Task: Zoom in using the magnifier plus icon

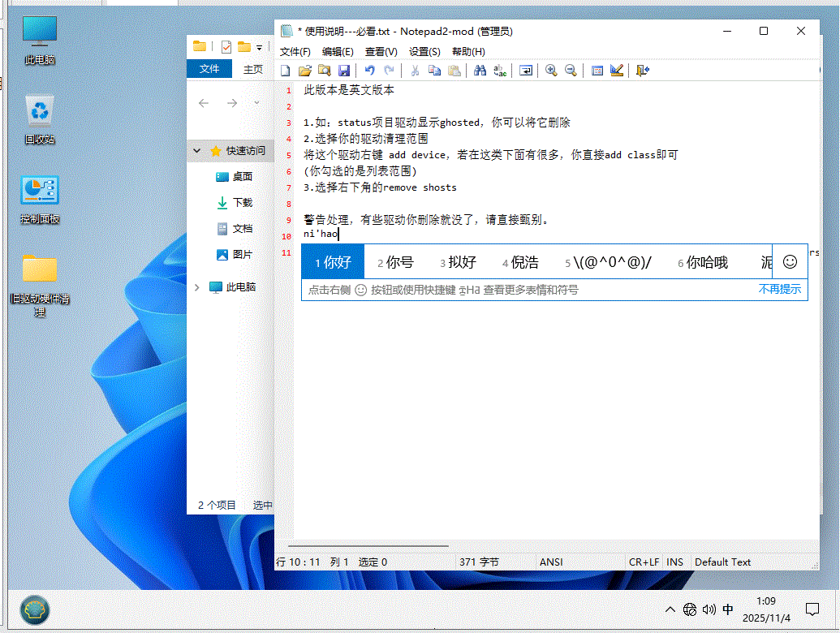Action: tap(551, 71)
